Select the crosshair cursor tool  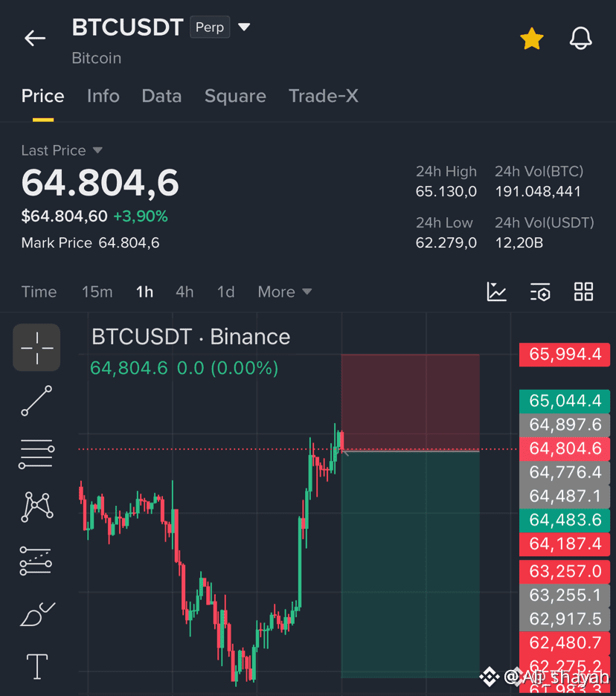click(36, 347)
